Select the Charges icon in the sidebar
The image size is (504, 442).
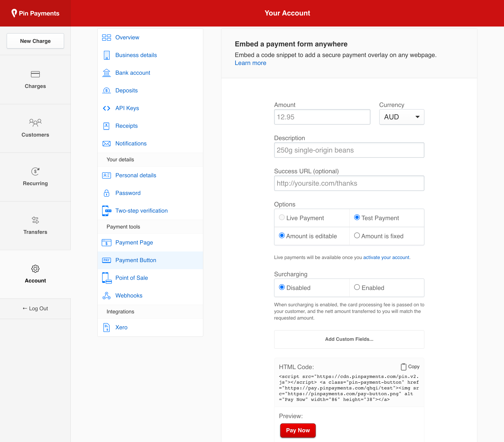(35, 74)
